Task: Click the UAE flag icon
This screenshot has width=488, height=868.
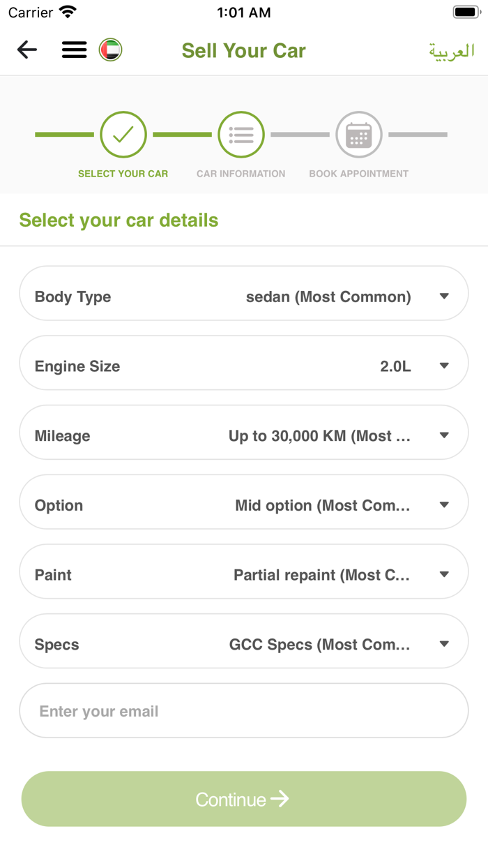Action: click(109, 50)
